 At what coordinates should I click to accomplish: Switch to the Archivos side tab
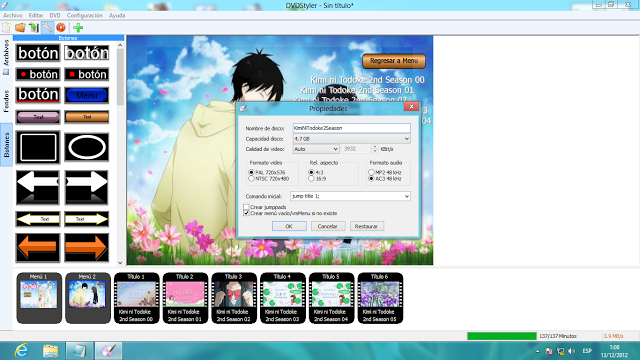[x=6, y=57]
